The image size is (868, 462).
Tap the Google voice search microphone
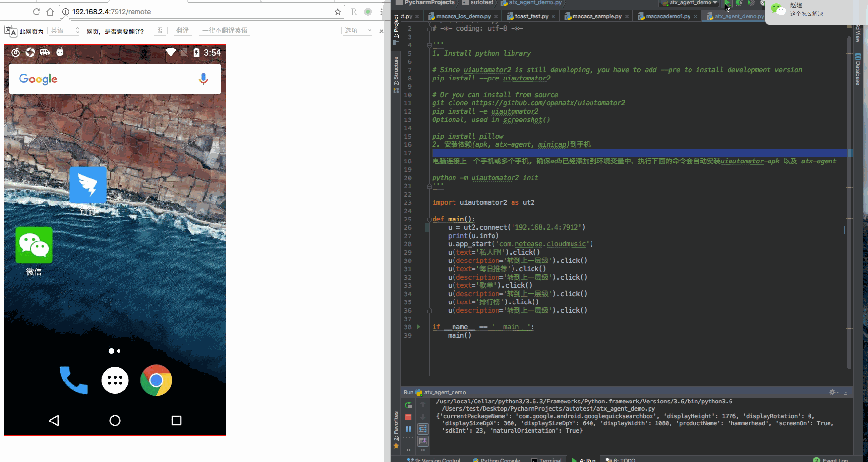(x=203, y=79)
